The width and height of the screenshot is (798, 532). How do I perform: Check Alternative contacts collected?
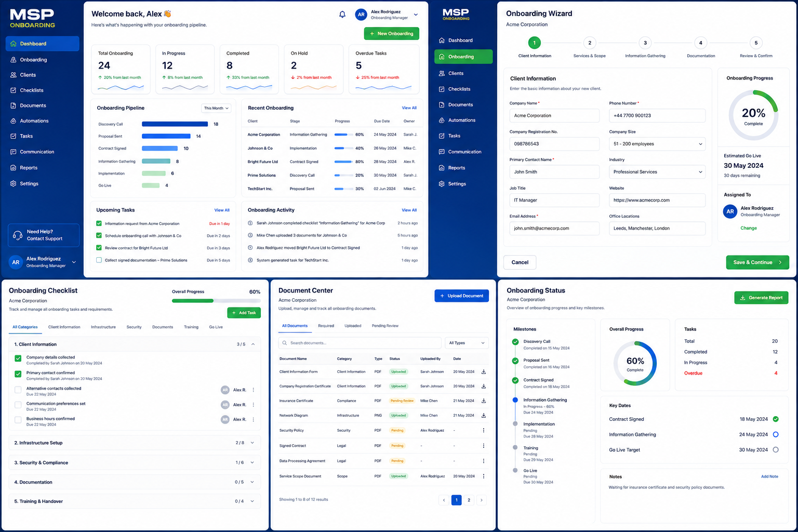click(x=18, y=390)
